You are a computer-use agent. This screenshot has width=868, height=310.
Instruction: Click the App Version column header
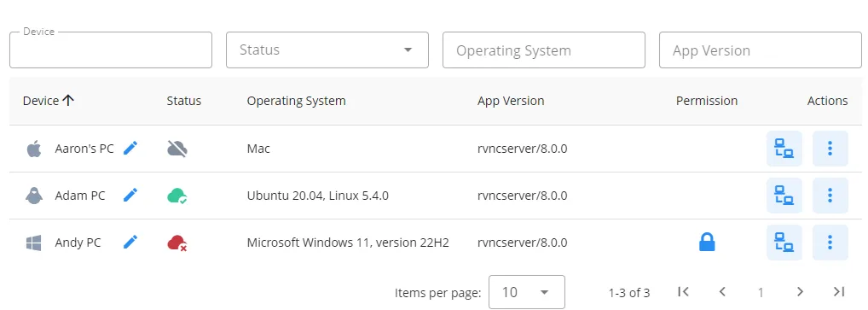click(x=511, y=101)
